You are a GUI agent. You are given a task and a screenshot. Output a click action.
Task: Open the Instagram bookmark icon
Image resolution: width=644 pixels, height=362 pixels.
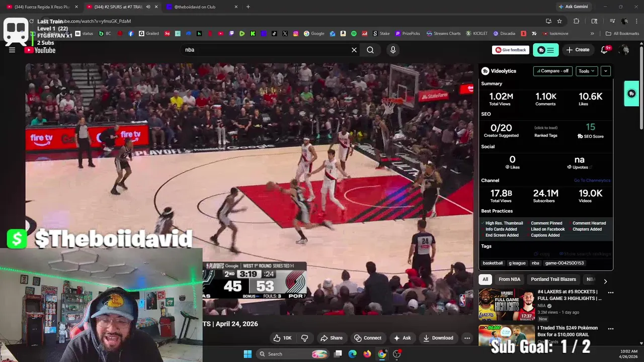(x=296, y=34)
